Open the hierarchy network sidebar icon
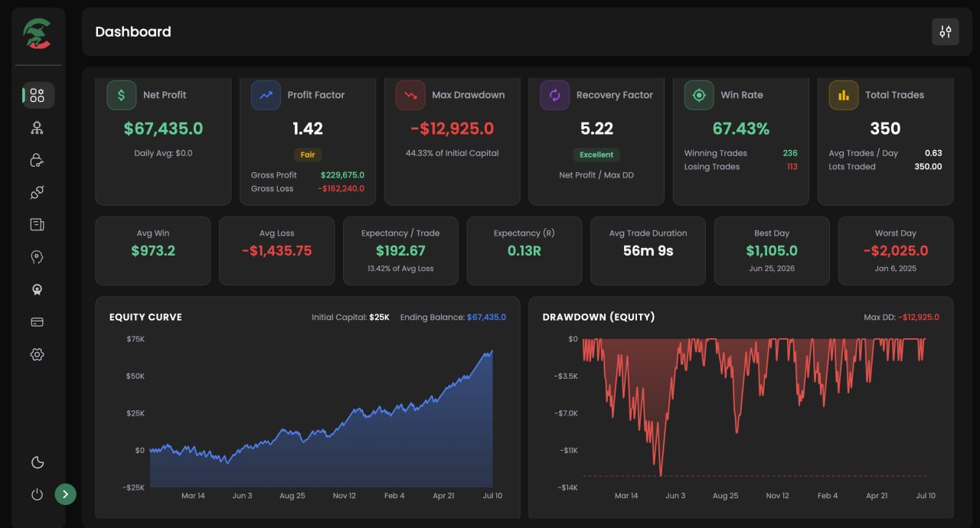Image resolution: width=980 pixels, height=528 pixels. pyautogui.click(x=37, y=128)
